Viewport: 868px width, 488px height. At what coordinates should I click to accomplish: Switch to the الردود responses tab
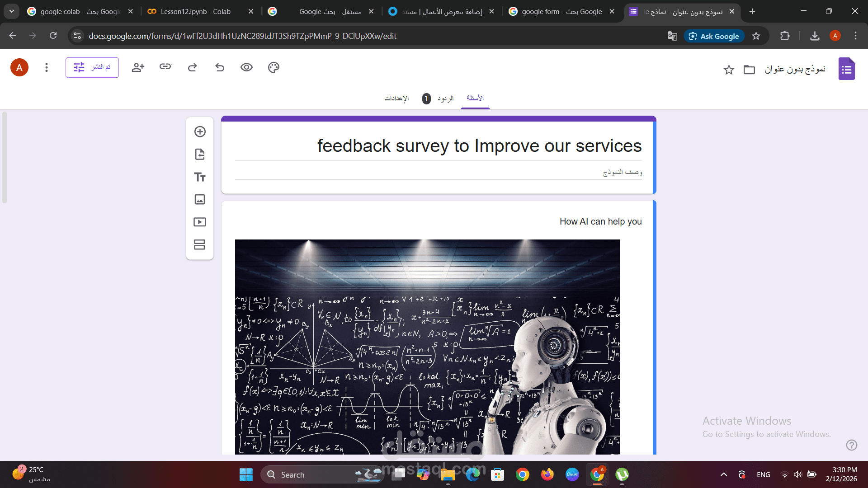[x=445, y=98]
